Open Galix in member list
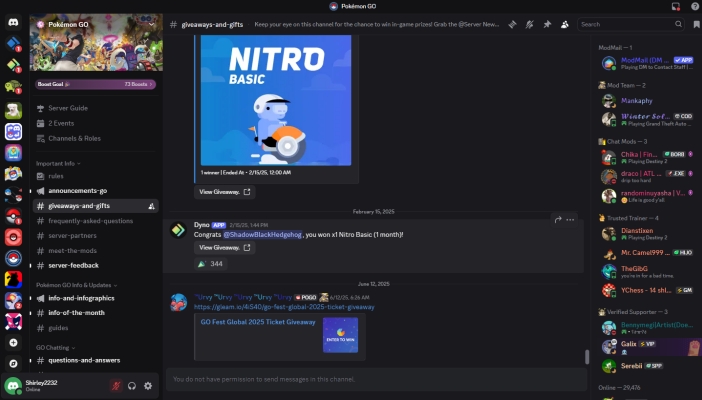This screenshot has width=702, height=400. point(650,347)
